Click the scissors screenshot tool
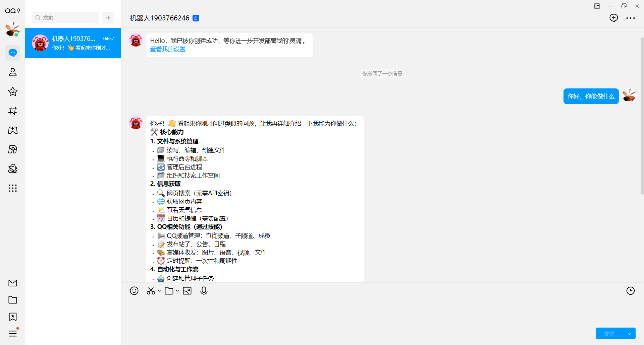Image resolution: width=644 pixels, height=345 pixels. click(151, 291)
